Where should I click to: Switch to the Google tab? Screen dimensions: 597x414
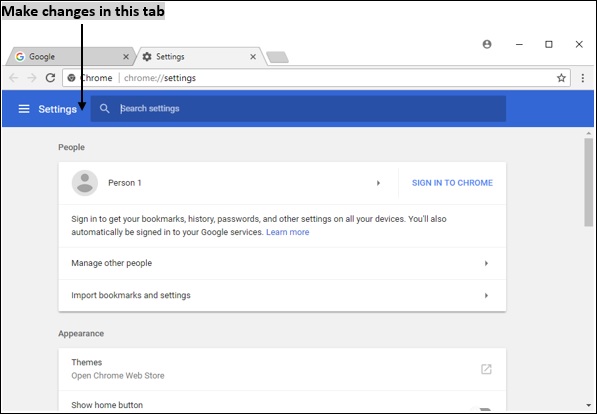(71, 57)
